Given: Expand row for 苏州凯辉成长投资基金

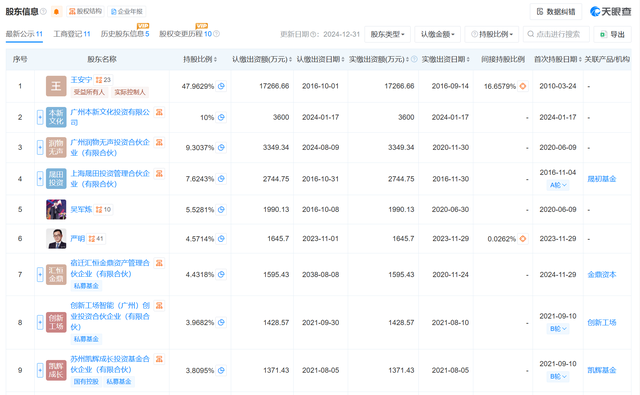Looking at the screenshot, I should [40, 371].
